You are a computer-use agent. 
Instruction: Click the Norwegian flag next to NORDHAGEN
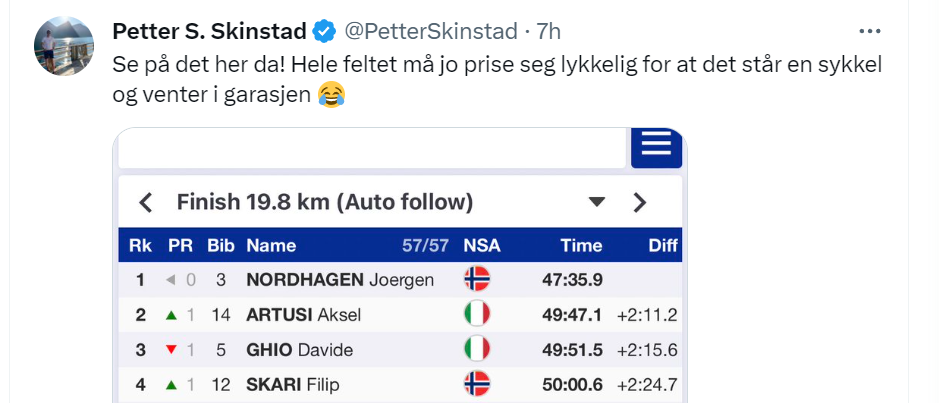click(477, 280)
